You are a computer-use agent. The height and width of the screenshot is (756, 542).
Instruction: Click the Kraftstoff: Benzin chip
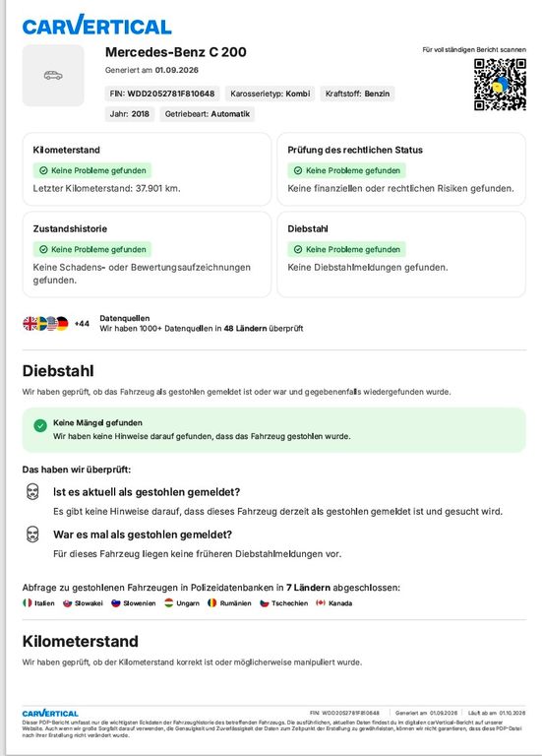click(x=357, y=94)
